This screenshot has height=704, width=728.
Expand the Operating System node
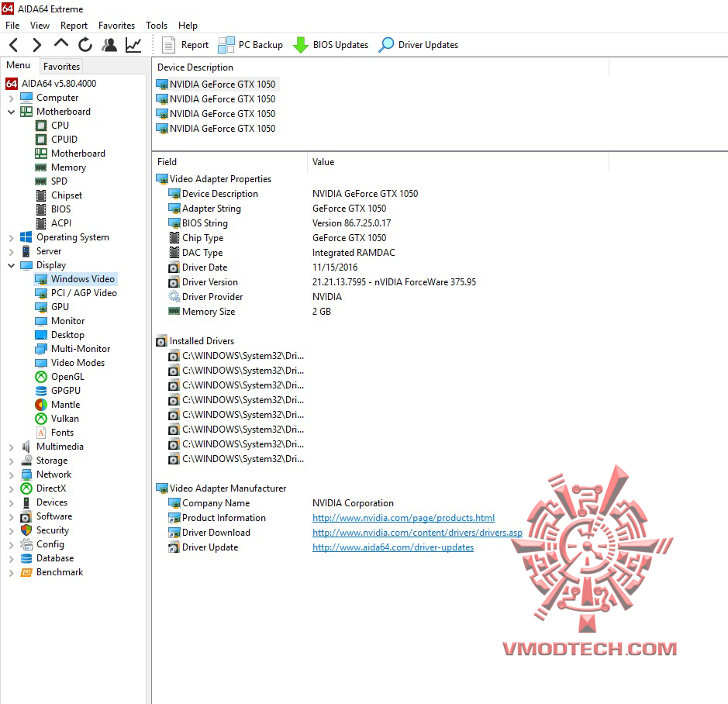click(11, 238)
